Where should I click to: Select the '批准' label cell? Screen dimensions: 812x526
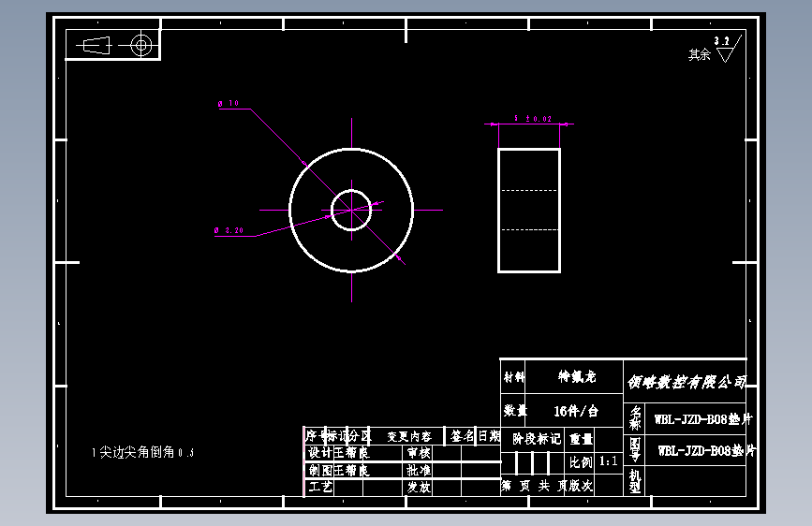click(419, 470)
